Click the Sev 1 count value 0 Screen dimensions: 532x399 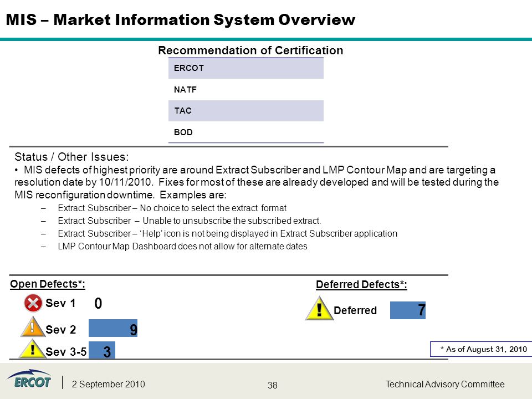tap(98, 303)
